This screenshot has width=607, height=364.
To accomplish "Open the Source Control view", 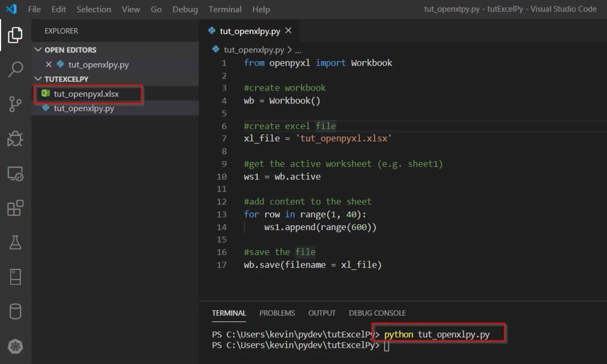I will [x=15, y=104].
